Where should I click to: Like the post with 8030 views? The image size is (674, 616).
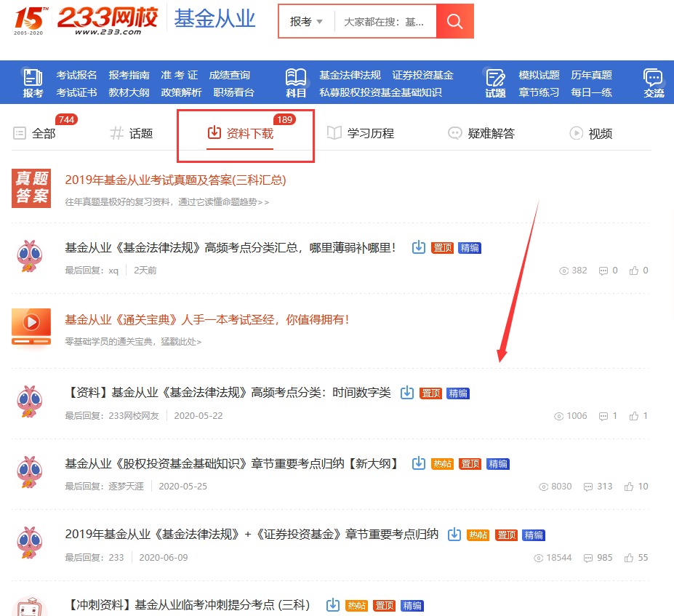(x=628, y=487)
